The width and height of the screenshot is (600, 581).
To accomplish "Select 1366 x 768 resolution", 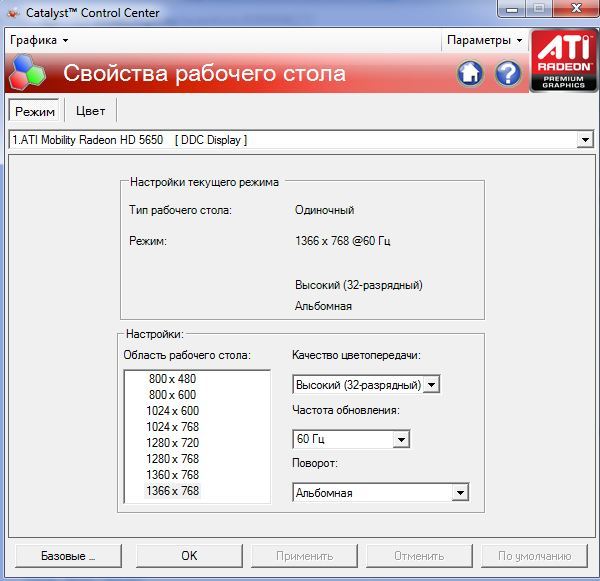I will tap(172, 491).
